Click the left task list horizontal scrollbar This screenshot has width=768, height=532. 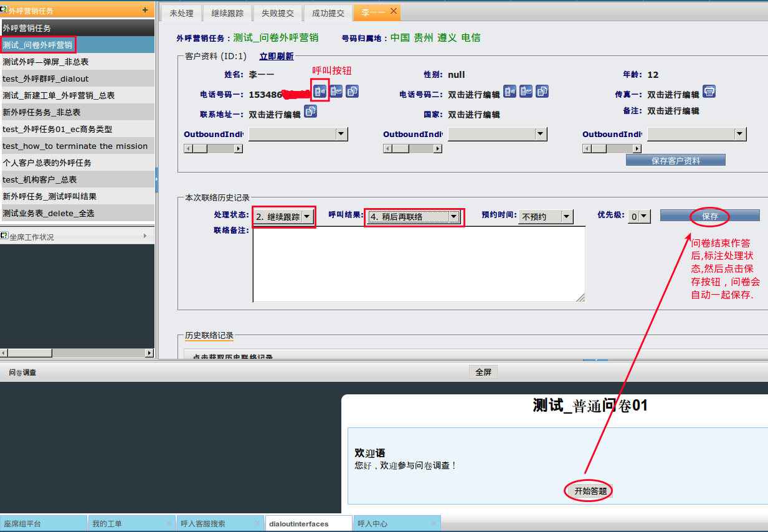coord(77,353)
